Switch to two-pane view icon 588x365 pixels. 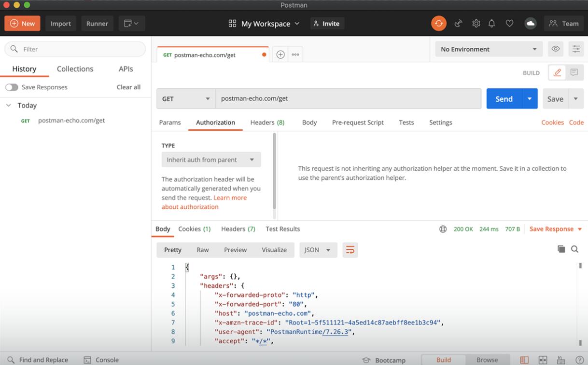pyautogui.click(x=543, y=360)
